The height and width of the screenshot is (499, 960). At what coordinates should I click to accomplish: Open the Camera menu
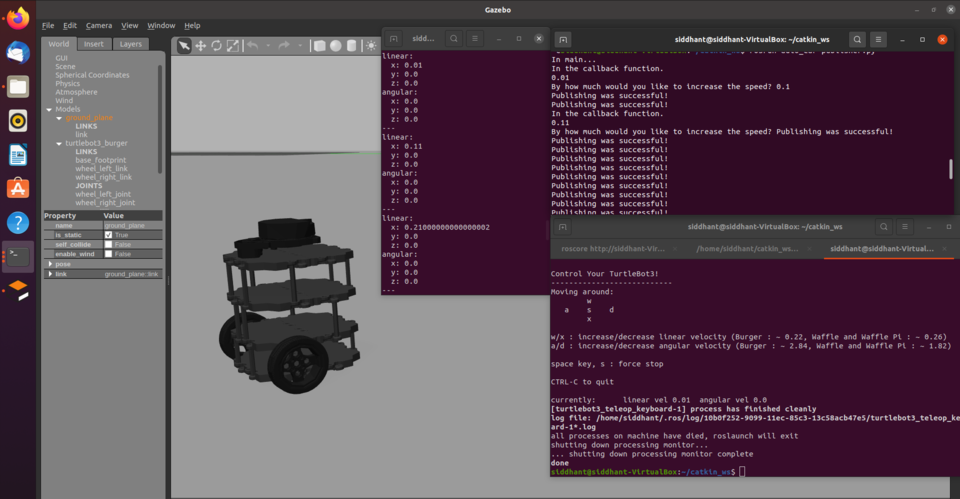99,26
